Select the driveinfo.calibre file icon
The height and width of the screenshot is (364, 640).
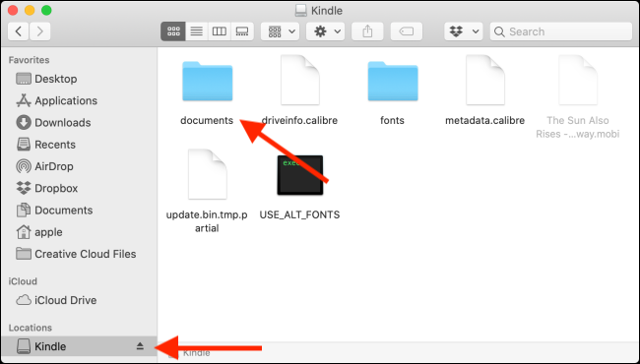pos(300,80)
